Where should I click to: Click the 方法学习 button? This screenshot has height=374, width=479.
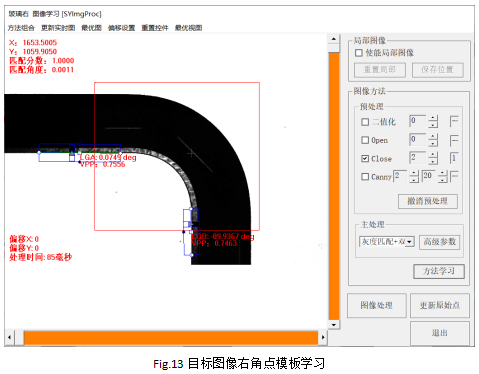coord(439,271)
